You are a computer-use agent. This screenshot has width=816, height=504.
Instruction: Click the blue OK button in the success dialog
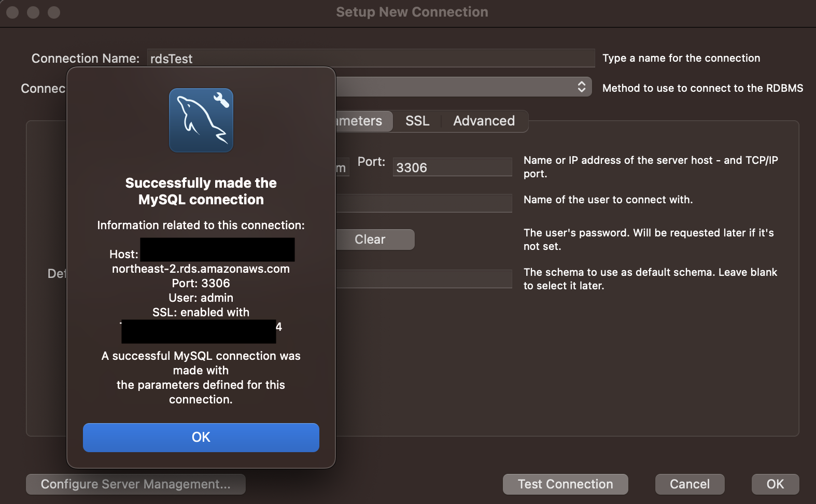point(201,437)
